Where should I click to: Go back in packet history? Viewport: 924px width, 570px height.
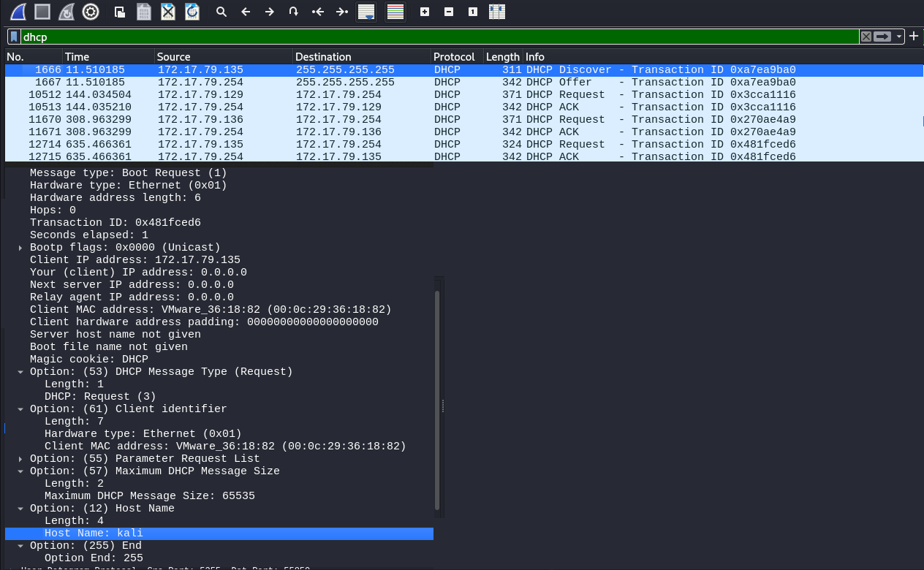point(246,12)
